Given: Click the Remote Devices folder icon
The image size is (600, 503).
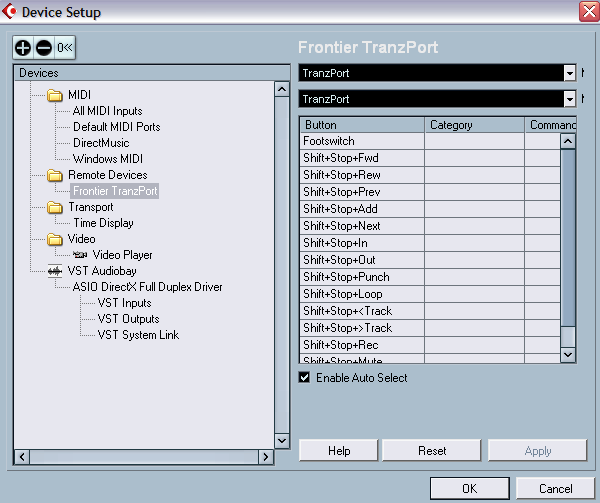Looking at the screenshot, I should (x=55, y=176).
